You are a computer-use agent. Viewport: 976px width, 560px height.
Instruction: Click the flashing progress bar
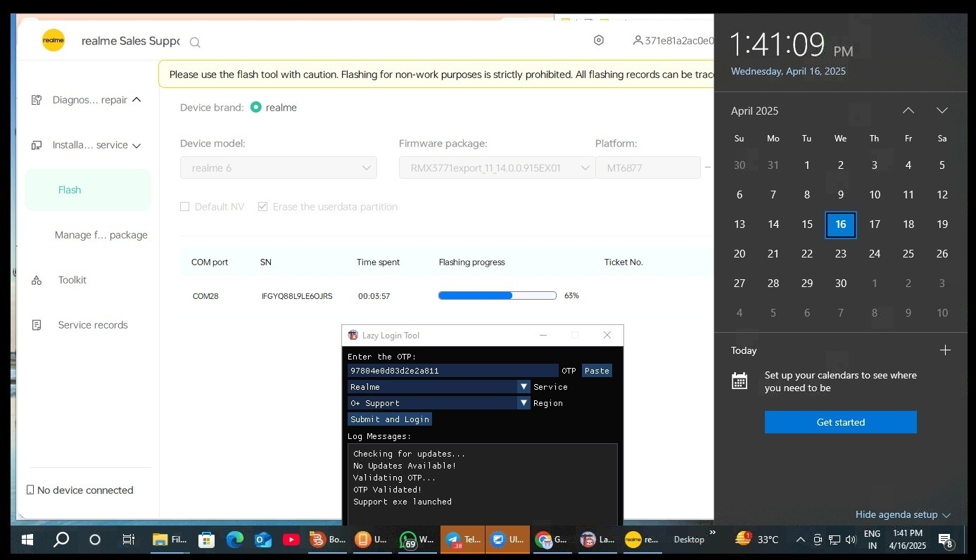(x=497, y=296)
